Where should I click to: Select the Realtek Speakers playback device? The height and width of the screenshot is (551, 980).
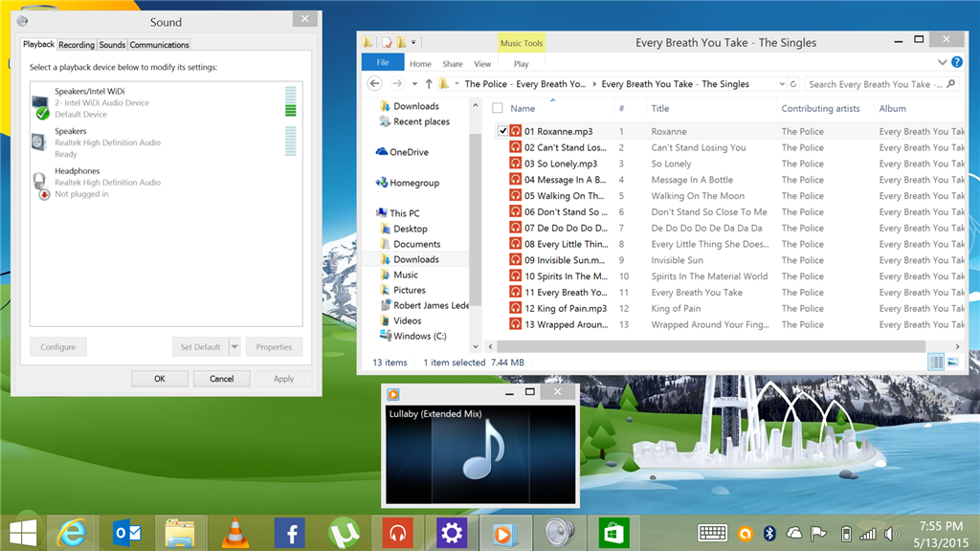coord(167,143)
